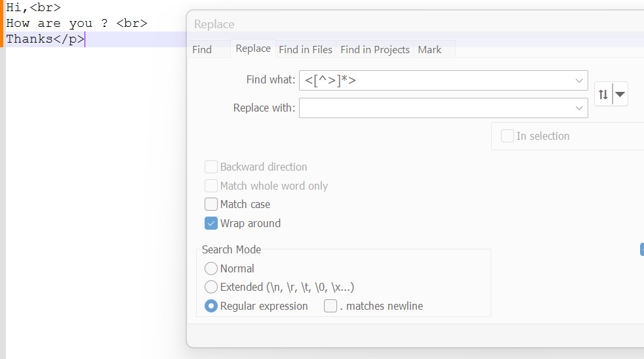The width and height of the screenshot is (644, 359).
Task: Go to the Find in Projects tab
Action: pyautogui.click(x=375, y=49)
